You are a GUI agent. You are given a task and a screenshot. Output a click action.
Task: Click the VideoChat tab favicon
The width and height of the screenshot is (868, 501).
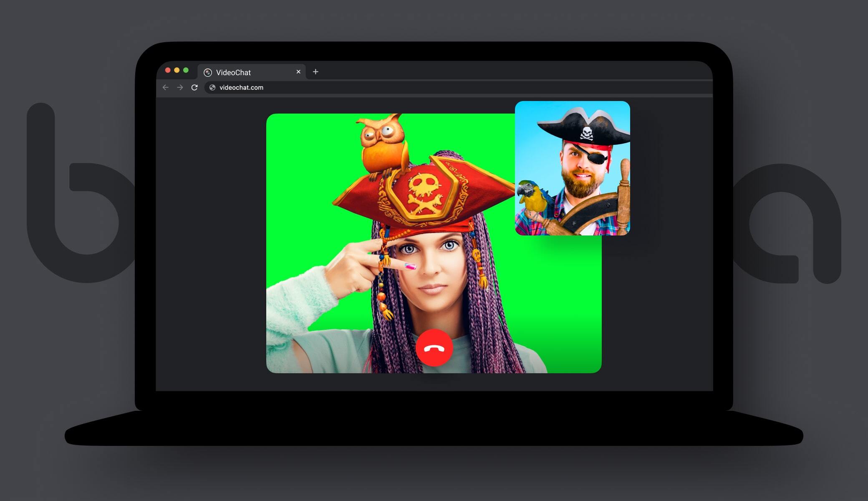coord(207,73)
